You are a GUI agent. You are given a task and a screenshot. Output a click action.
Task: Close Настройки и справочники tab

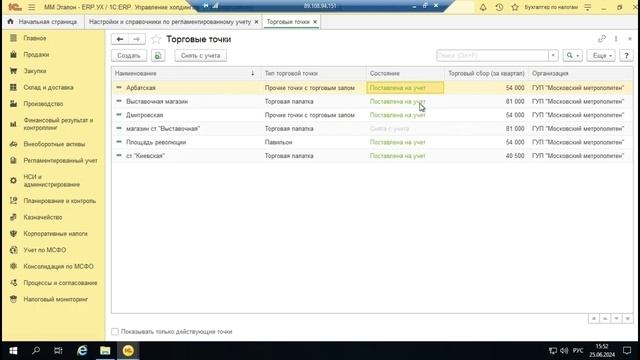click(256, 22)
